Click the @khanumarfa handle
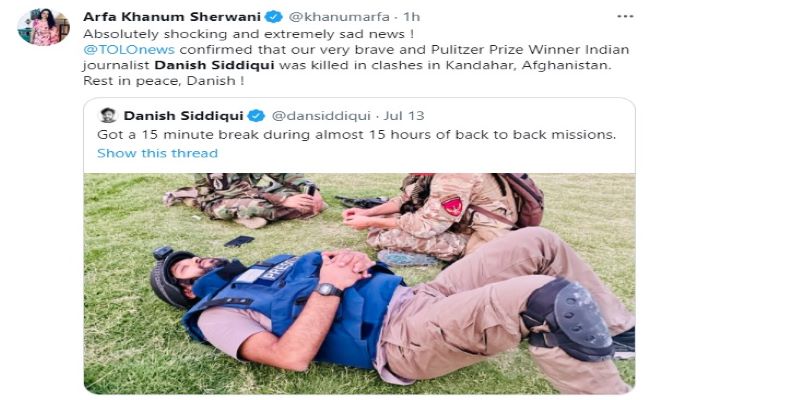Image resolution: width=800 pixels, height=400 pixels. click(x=339, y=17)
